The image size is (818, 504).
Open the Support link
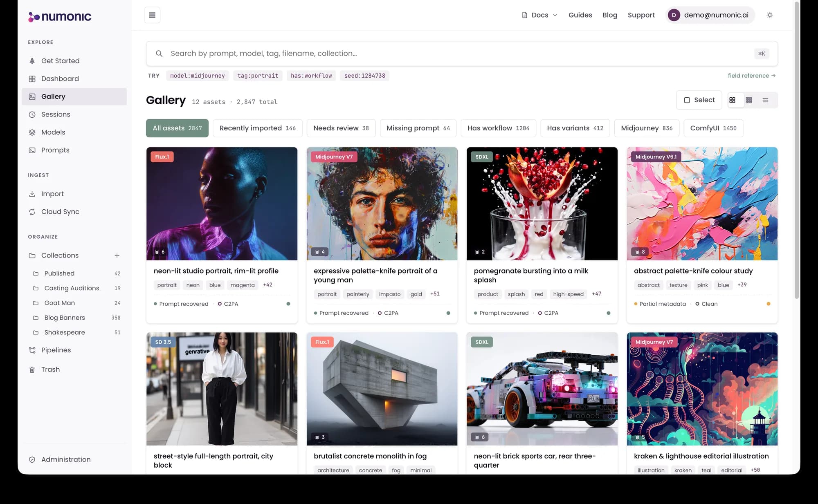(x=641, y=15)
